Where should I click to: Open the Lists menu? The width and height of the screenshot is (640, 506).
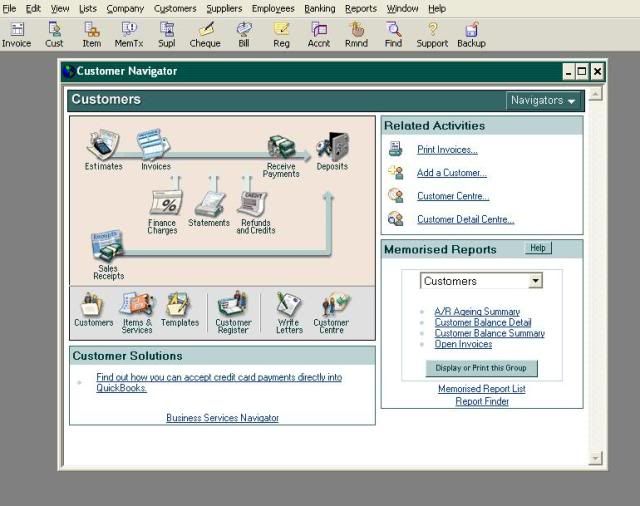[88, 9]
